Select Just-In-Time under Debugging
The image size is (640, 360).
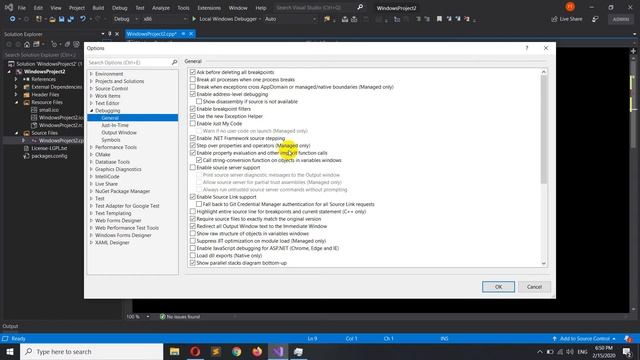pos(115,125)
